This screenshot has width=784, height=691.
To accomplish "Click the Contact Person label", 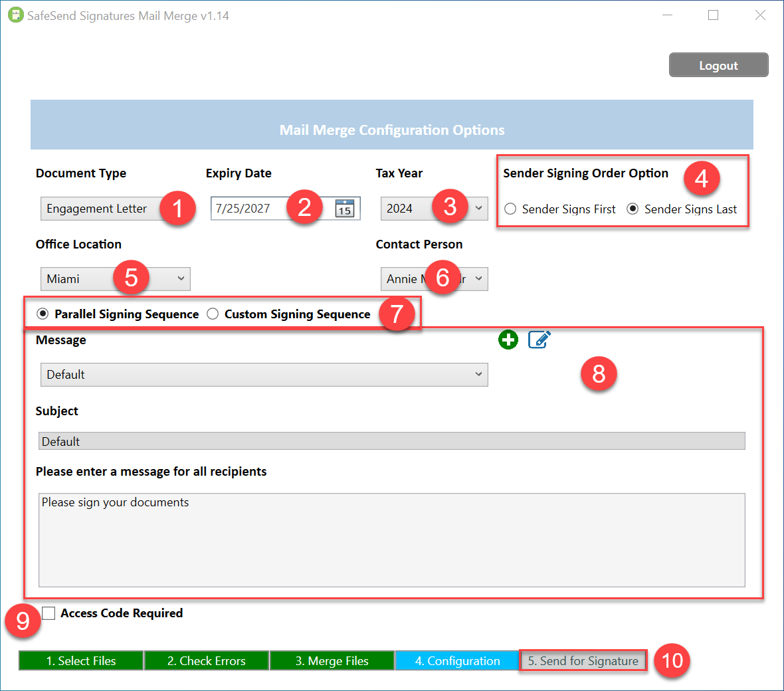I will pyautogui.click(x=419, y=244).
